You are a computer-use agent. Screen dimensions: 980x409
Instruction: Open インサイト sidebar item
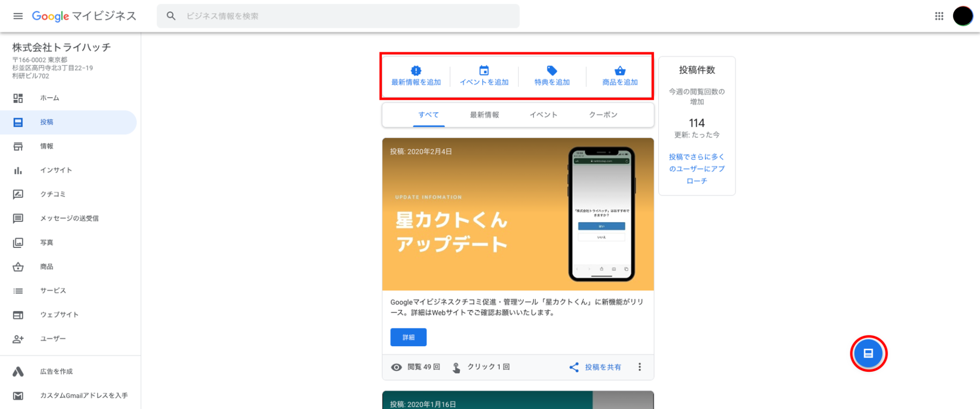[68, 170]
